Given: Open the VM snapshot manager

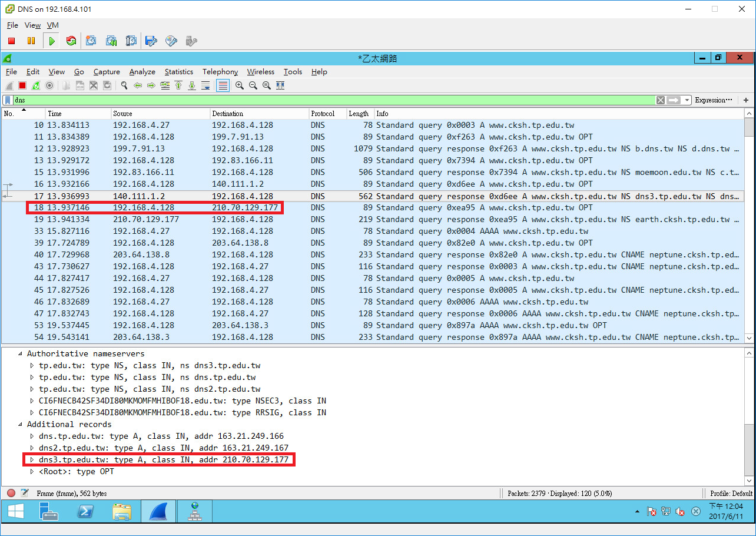Looking at the screenshot, I should click(x=131, y=41).
